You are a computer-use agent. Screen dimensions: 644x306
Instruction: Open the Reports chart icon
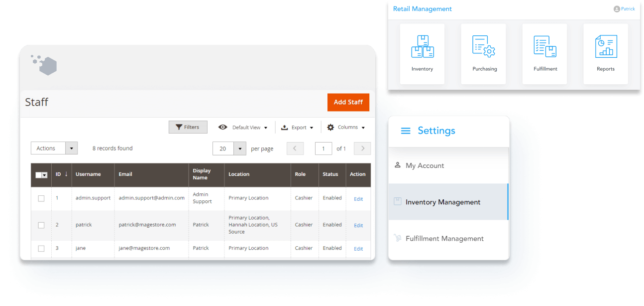[x=606, y=46]
